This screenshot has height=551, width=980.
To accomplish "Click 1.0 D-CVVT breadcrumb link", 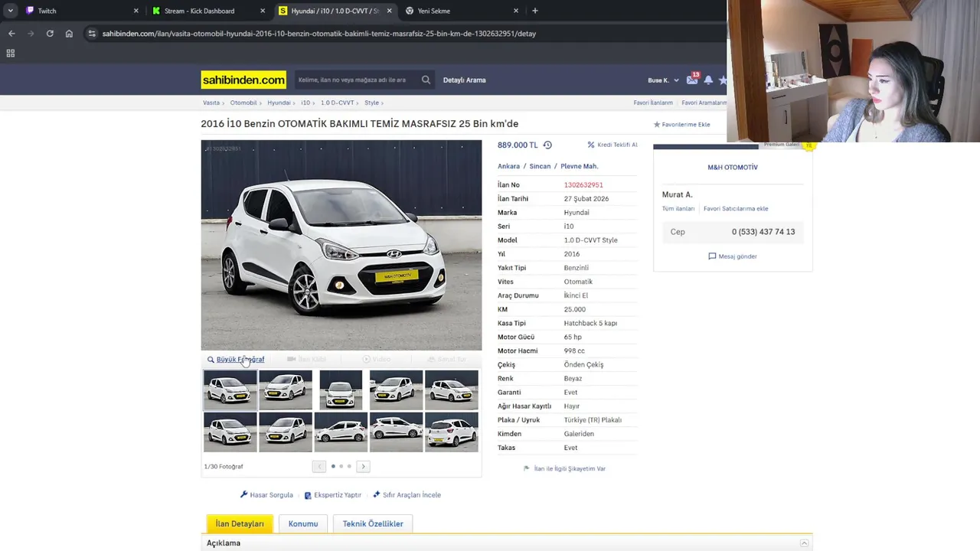I will click(x=337, y=103).
